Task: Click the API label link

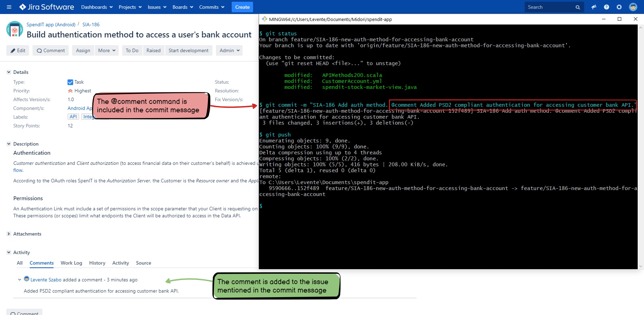Action: pos(73,117)
